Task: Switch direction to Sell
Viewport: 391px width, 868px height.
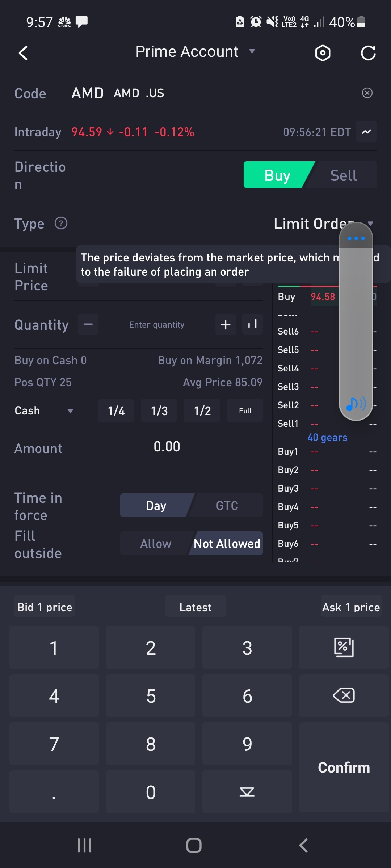Action: pos(343,175)
